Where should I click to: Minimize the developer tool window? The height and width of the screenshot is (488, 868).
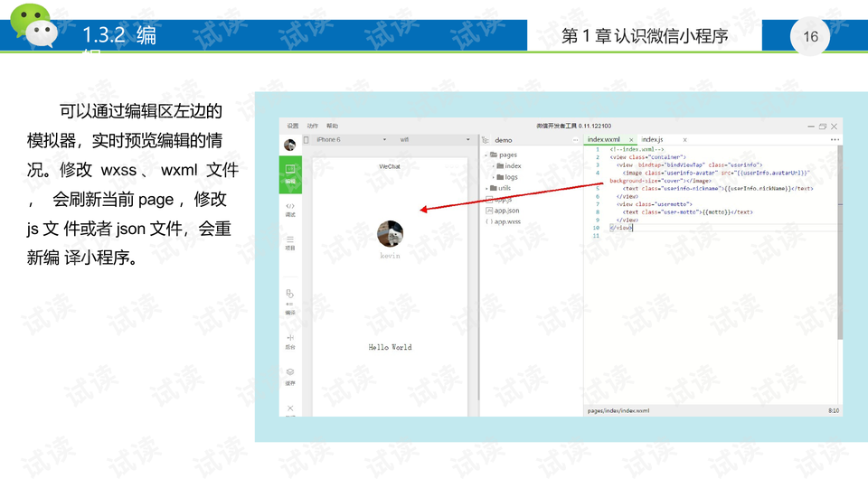click(x=810, y=127)
